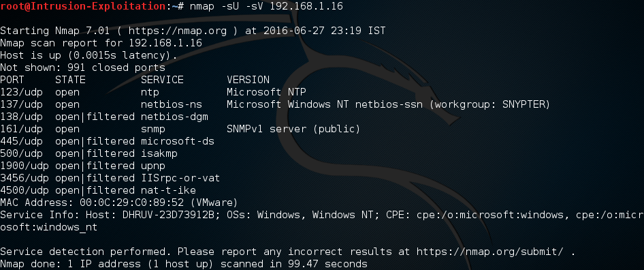Image resolution: width=644 pixels, height=270 pixels.
Task: Click the root@Intrusion-Exploitation prompt text
Action: pyautogui.click(x=83, y=6)
